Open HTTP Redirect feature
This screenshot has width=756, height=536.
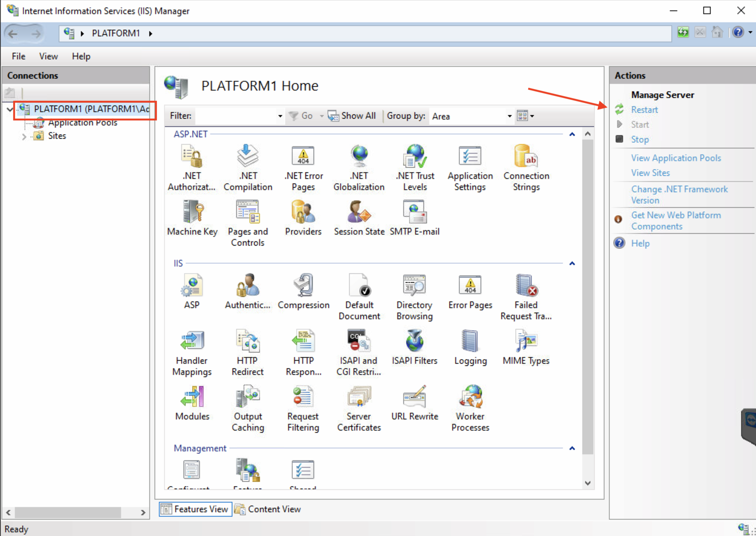(x=248, y=353)
